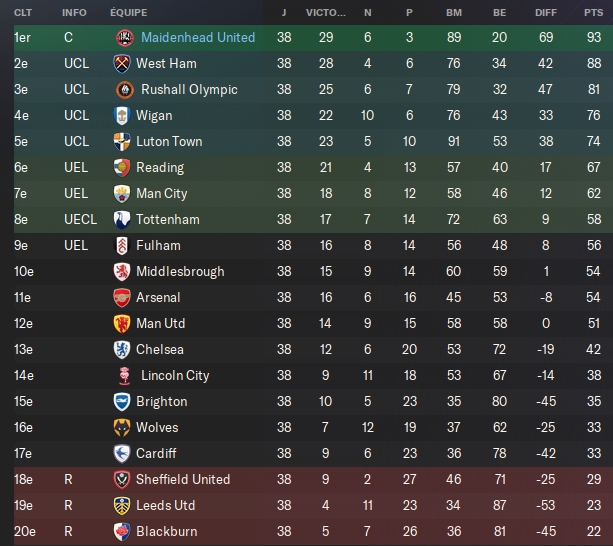Click the Maidenhead United club crest
Image resolution: width=613 pixels, height=546 pixels.
(x=125, y=37)
